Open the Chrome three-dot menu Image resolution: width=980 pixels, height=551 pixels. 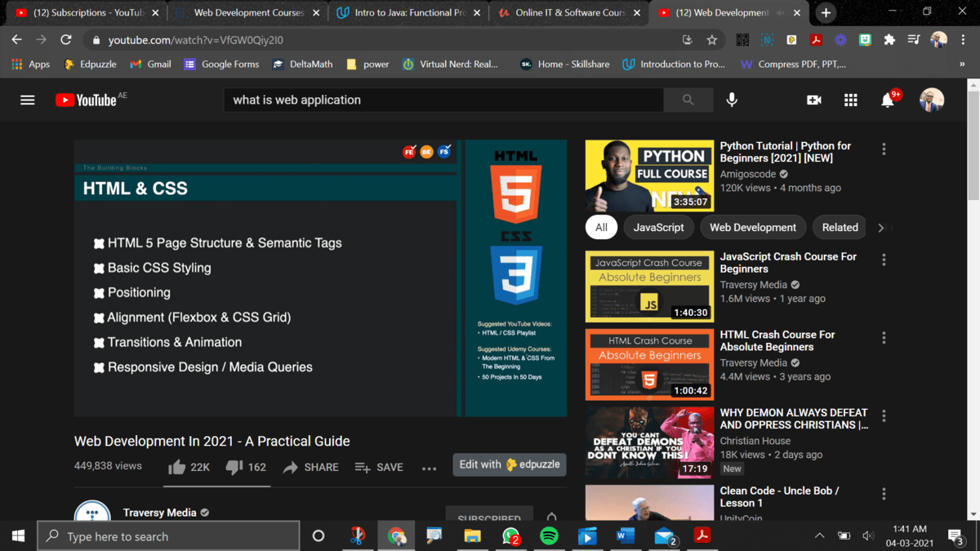tap(964, 40)
